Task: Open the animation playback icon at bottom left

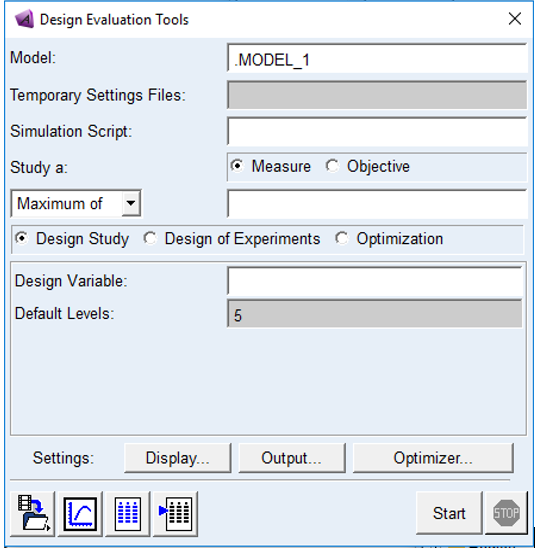Action: tap(32, 513)
